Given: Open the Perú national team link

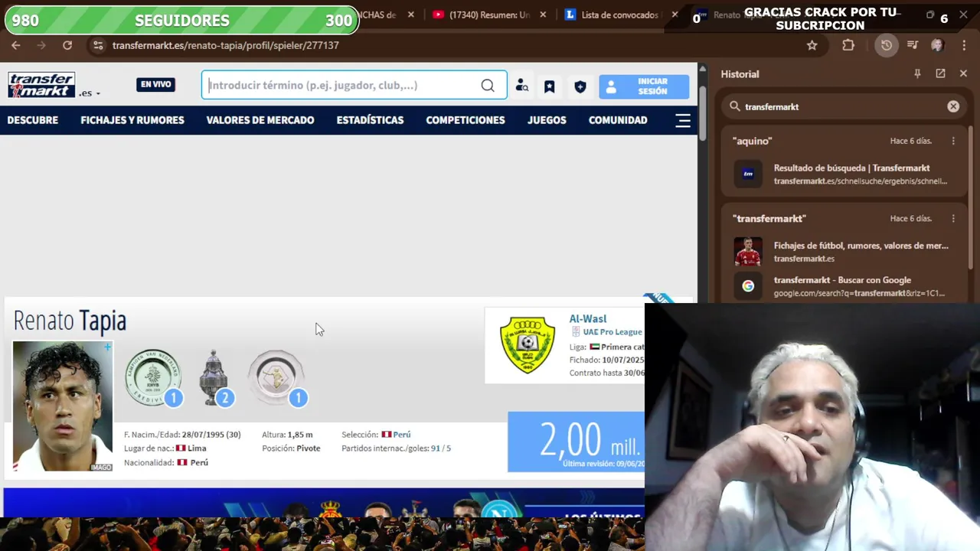Looking at the screenshot, I should 402,434.
